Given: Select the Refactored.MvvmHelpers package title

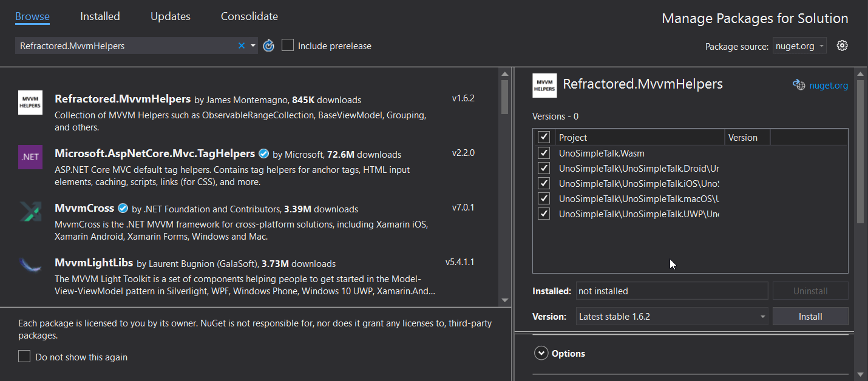Looking at the screenshot, I should click(122, 99).
